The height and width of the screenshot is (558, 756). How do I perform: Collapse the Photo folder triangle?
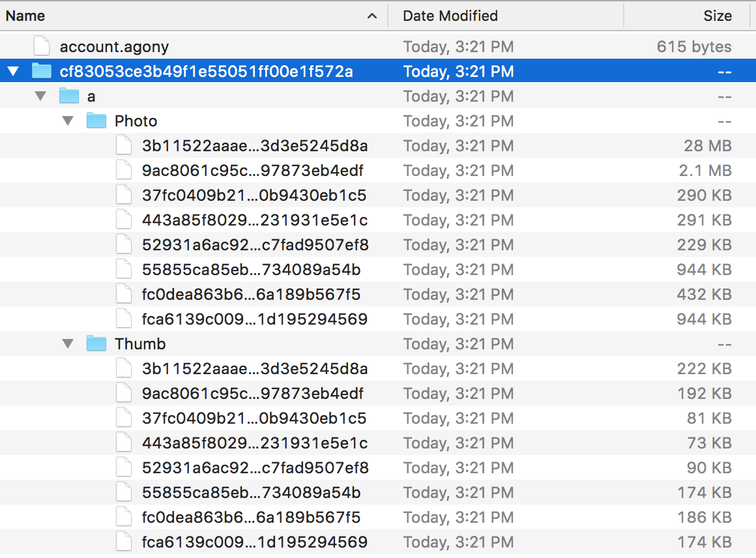(68, 121)
